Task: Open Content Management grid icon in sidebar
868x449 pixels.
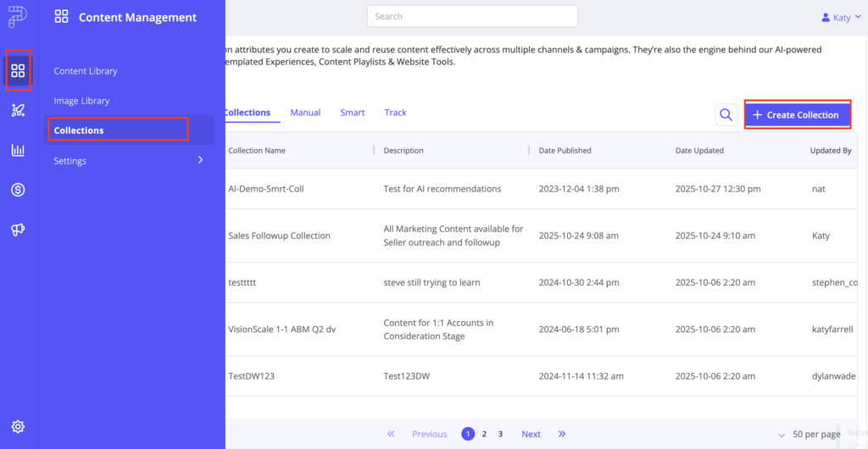Action: tap(18, 70)
